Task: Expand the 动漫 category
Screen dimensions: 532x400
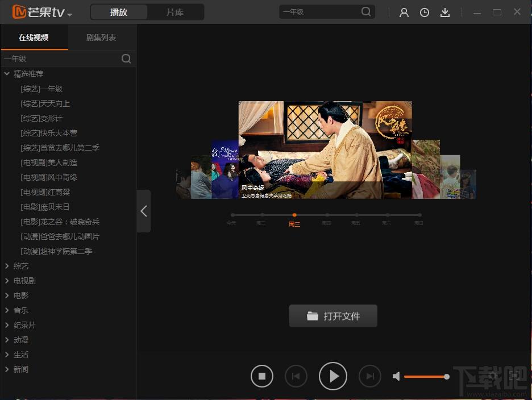Action: (7, 340)
